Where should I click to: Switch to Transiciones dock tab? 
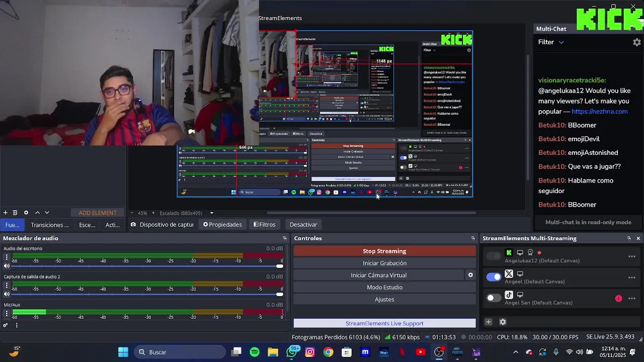49,225
